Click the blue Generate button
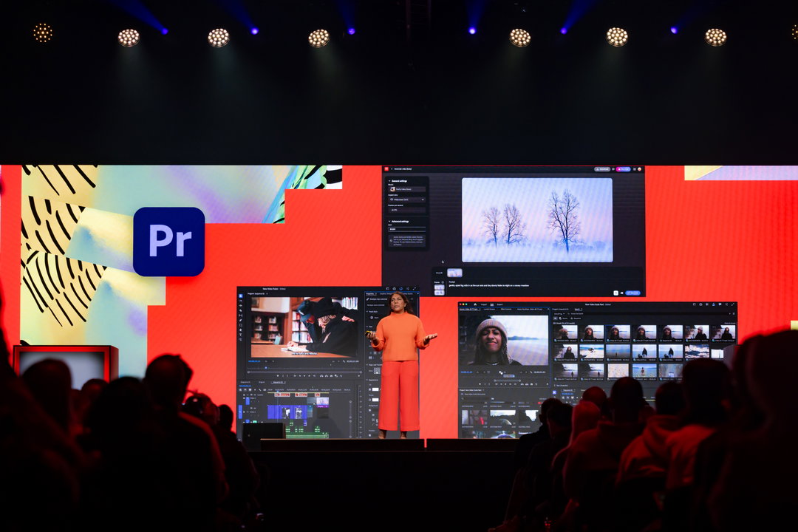 click(x=632, y=293)
